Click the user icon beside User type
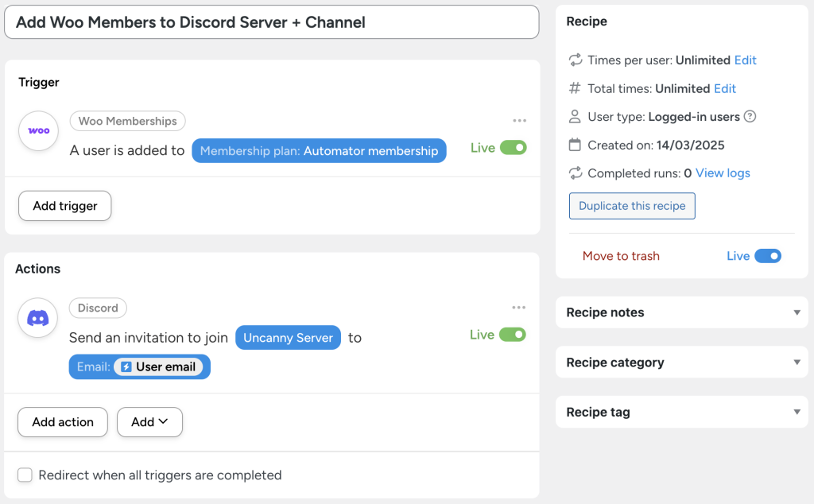 tap(574, 116)
